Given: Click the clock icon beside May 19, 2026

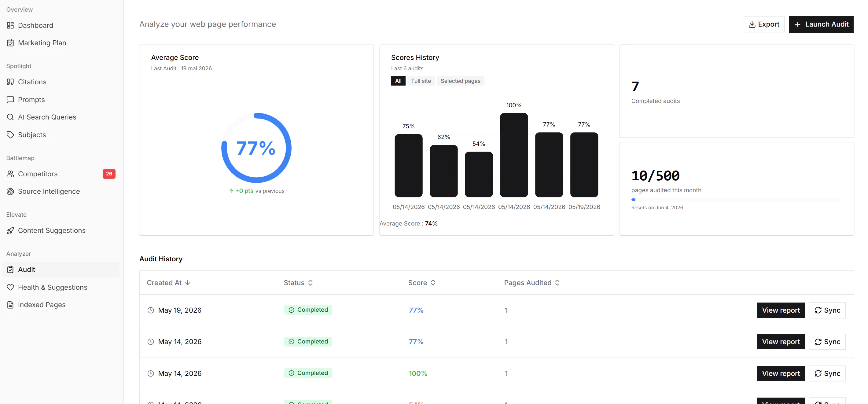Looking at the screenshot, I should pos(151,310).
